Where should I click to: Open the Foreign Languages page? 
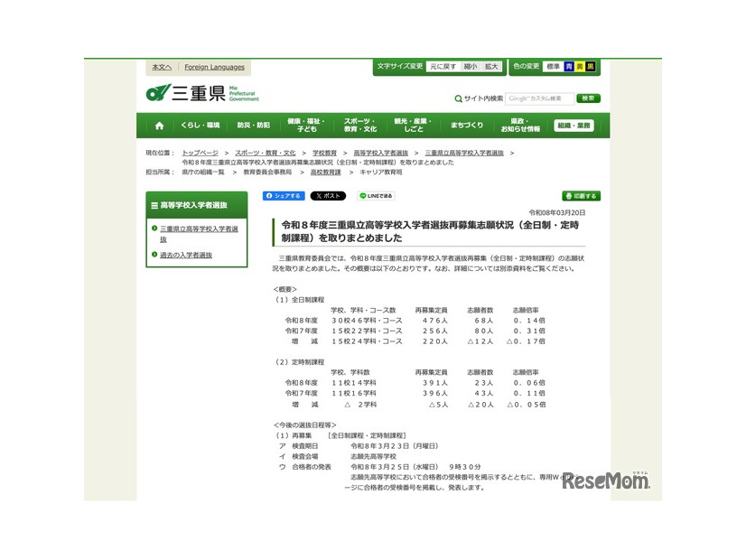point(214,68)
